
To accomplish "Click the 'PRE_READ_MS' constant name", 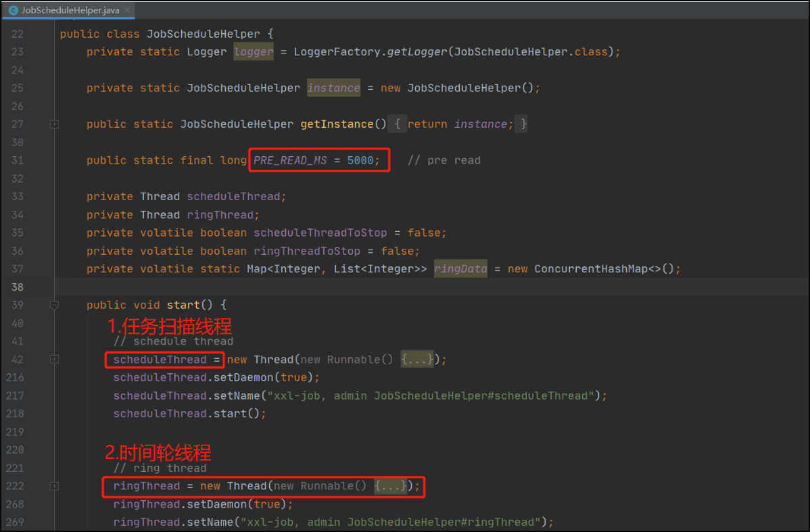I will (290, 161).
